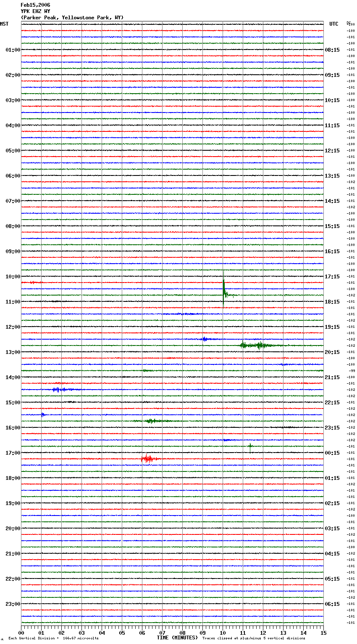Click the -99 DC offset value
The width and height of the screenshot is (357, 644).
[352, 371]
